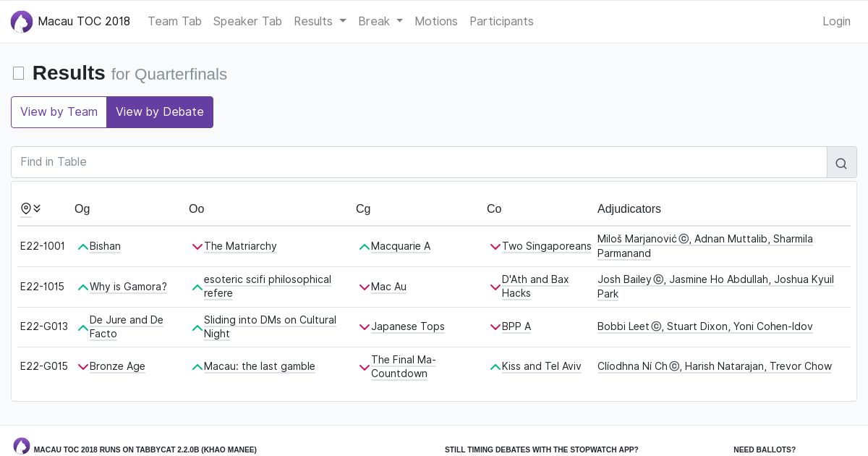Viewport: 868px width, 456px height.
Task: Click the venue pin sort icon
Action: coord(26,208)
